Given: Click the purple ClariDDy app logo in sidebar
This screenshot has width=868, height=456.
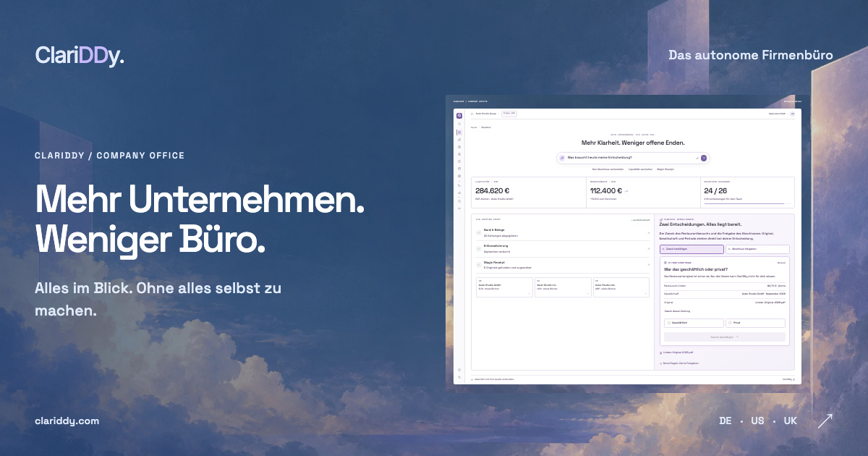Looking at the screenshot, I should click(459, 114).
